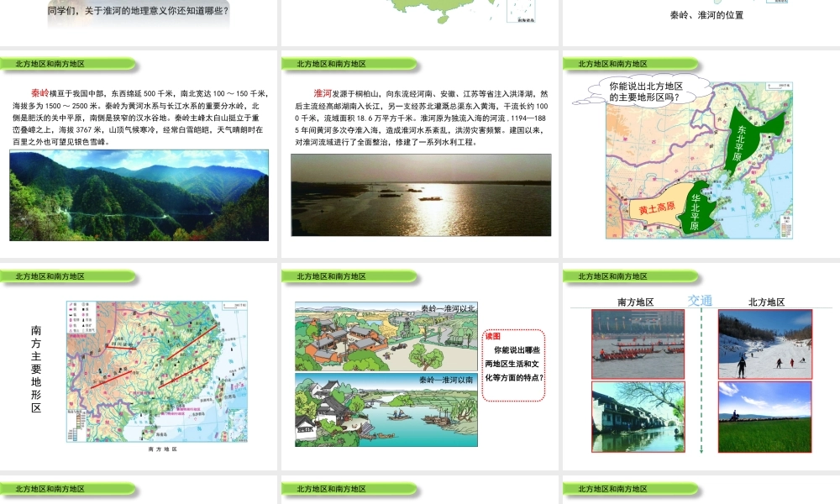Image resolution: width=840 pixels, height=504 pixels.
Task: Click the 黄土高原 map label
Action: pyautogui.click(x=657, y=207)
